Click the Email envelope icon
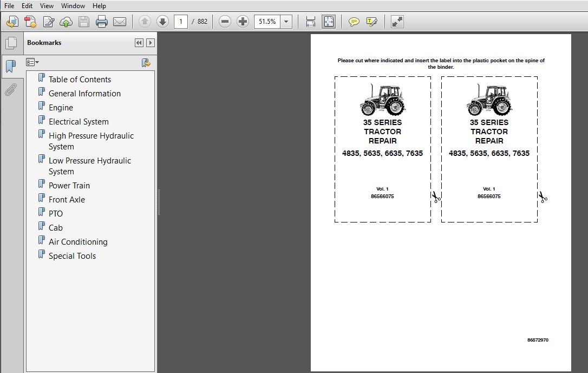 (x=120, y=22)
